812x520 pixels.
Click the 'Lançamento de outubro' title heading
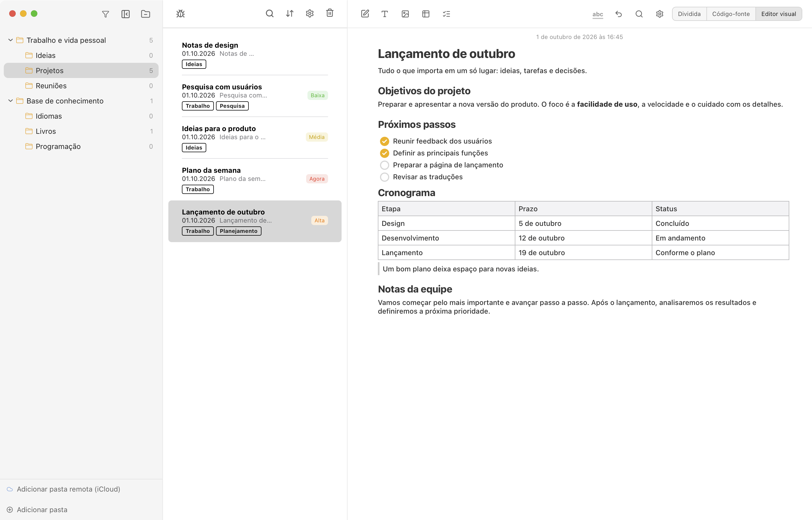tap(446, 54)
